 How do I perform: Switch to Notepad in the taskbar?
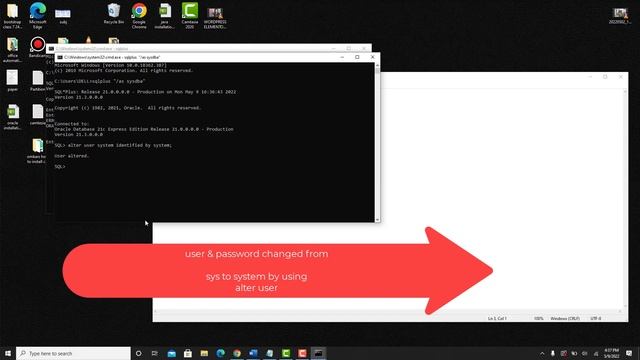[269, 353]
